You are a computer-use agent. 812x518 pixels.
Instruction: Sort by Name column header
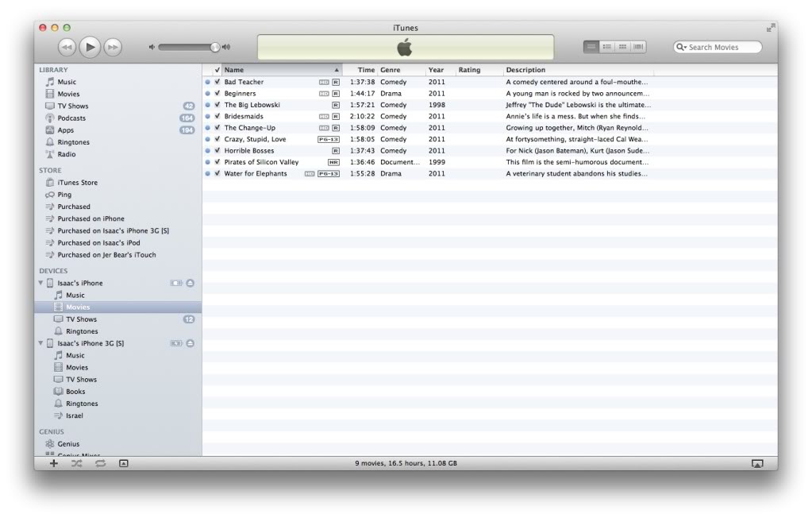pos(283,70)
